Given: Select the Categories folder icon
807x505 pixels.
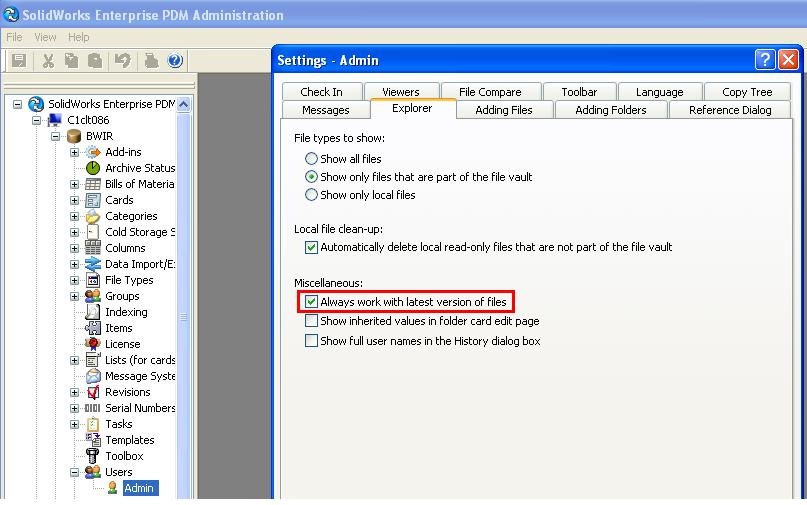Looking at the screenshot, I should tap(93, 216).
